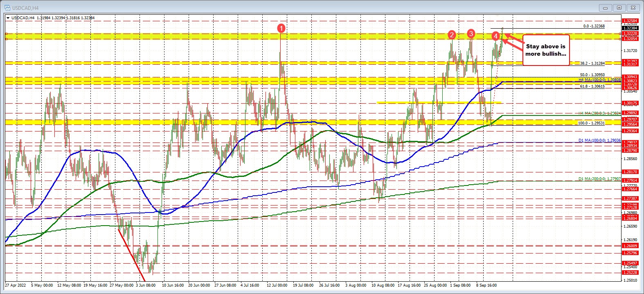Click the H4 MA:200 indicator label
Screen dimensions: 644x294
599,113
